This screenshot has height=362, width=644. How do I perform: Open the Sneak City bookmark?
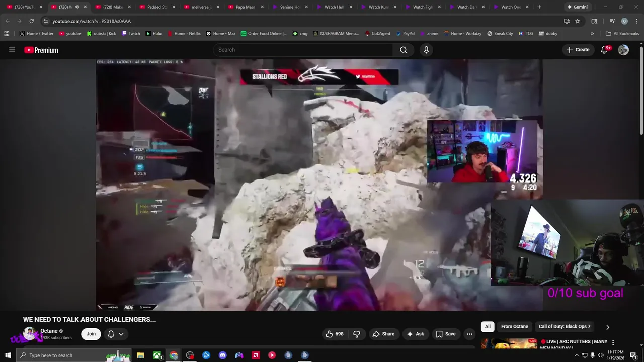click(x=500, y=34)
